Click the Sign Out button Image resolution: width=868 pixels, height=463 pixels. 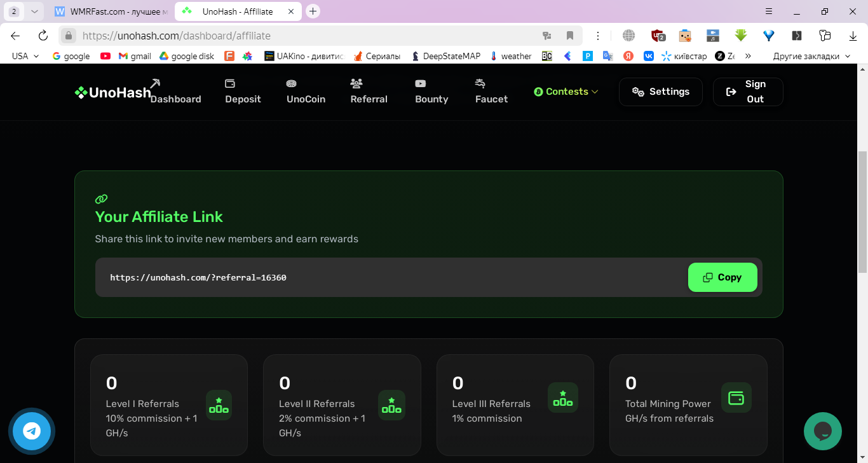748,92
